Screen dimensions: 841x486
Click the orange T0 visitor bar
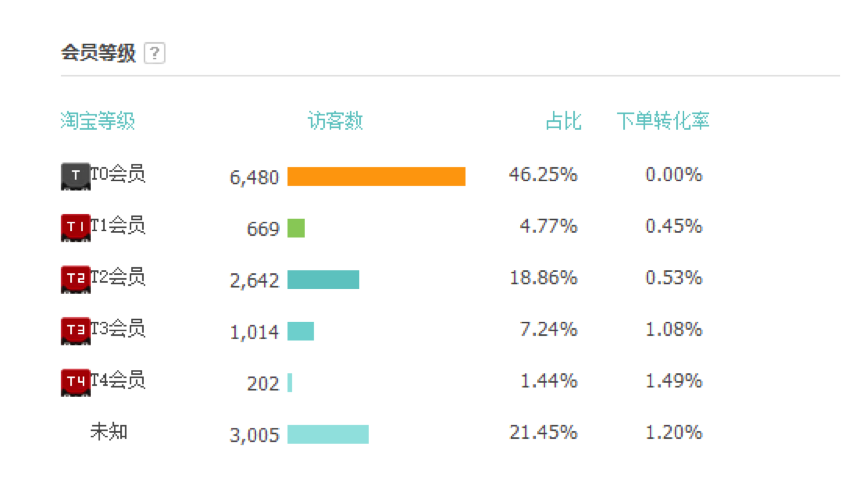coord(377,176)
